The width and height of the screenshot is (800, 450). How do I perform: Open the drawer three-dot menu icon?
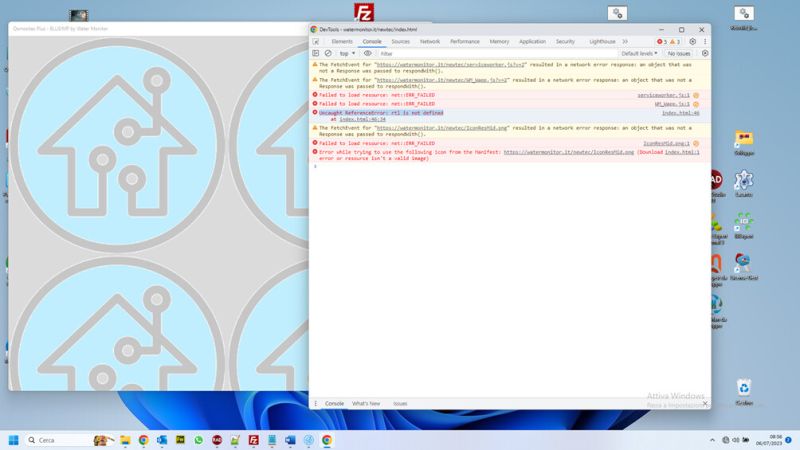316,404
